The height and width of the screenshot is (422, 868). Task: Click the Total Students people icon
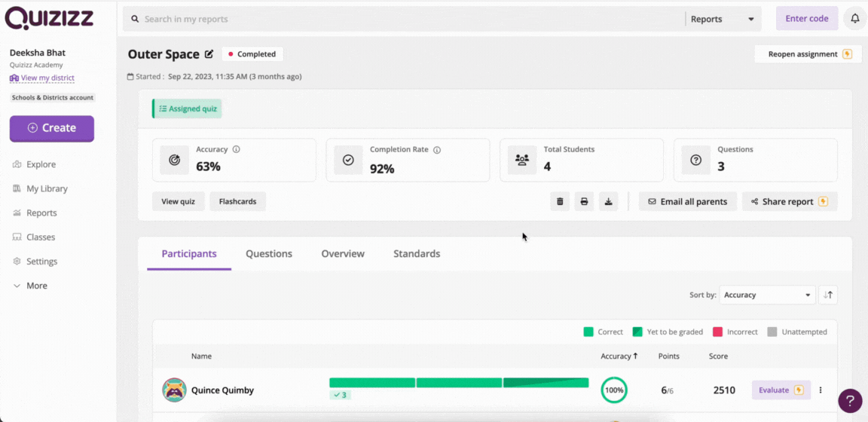[x=522, y=160]
